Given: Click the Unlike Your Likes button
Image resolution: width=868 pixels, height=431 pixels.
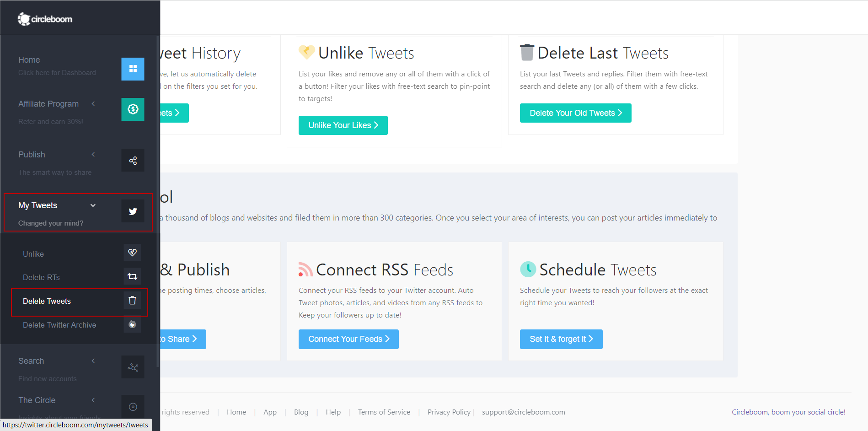Looking at the screenshot, I should (343, 125).
